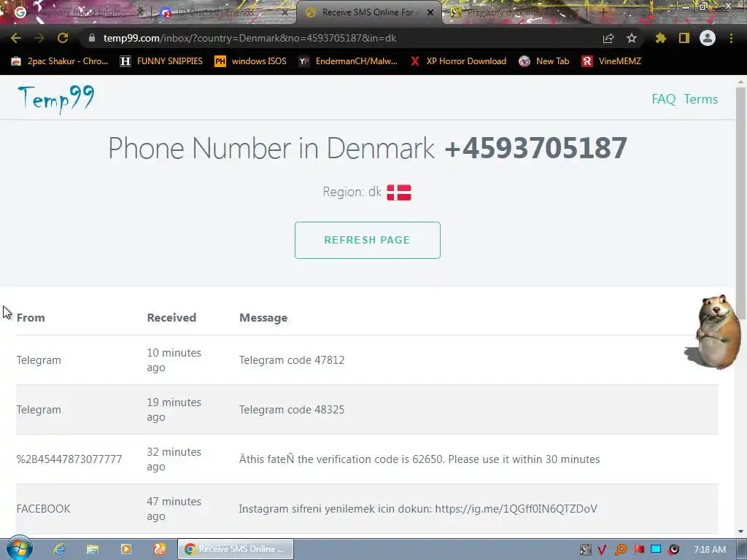Open the EndermanCH/Malw... bookmark
This screenshot has height=560, width=747.
tap(348, 61)
